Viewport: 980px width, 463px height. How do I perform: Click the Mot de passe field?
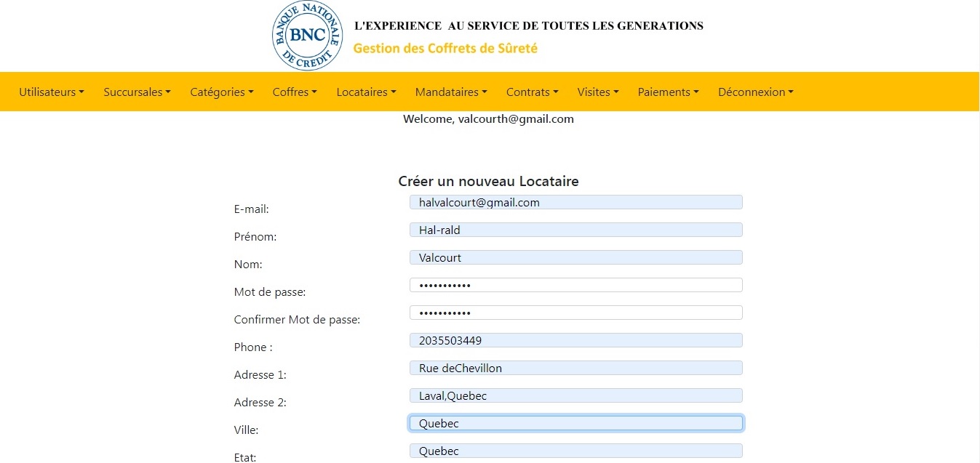coord(575,286)
